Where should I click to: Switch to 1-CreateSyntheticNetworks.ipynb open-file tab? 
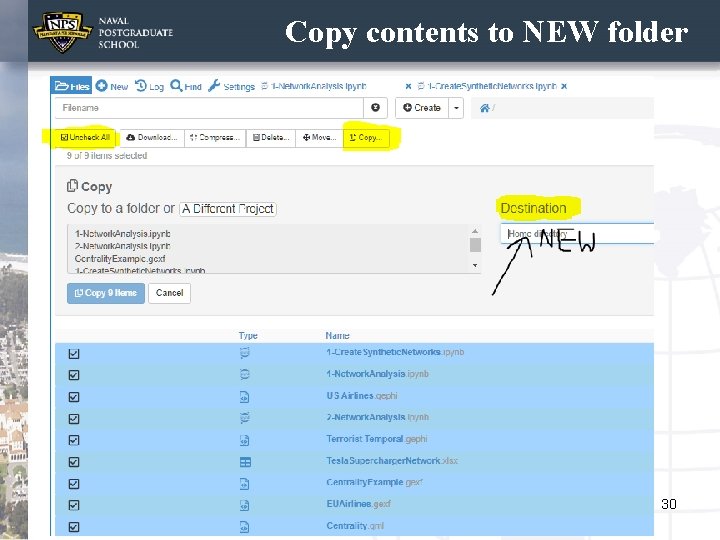click(487, 86)
